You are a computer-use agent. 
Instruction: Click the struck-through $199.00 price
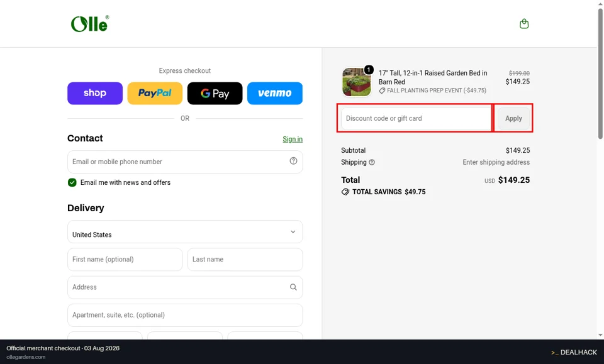519,73
